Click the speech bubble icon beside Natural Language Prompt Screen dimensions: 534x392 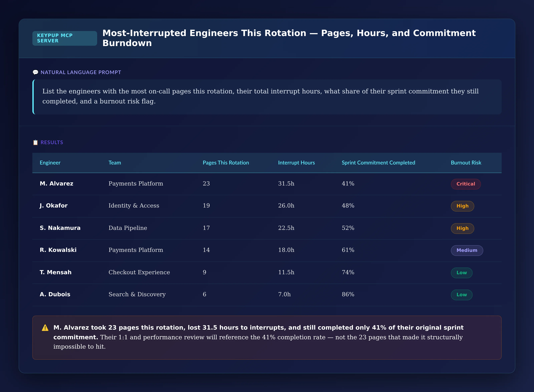[35, 72]
